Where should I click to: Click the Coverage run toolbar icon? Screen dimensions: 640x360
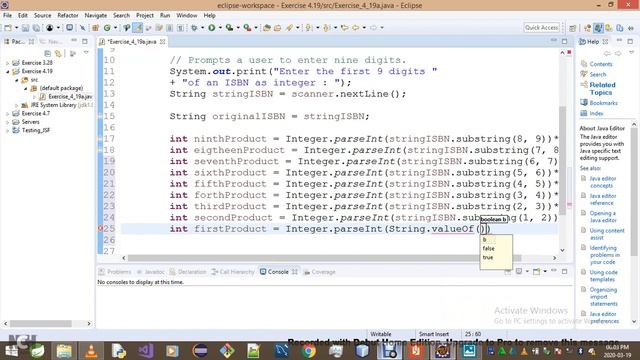click(x=229, y=28)
